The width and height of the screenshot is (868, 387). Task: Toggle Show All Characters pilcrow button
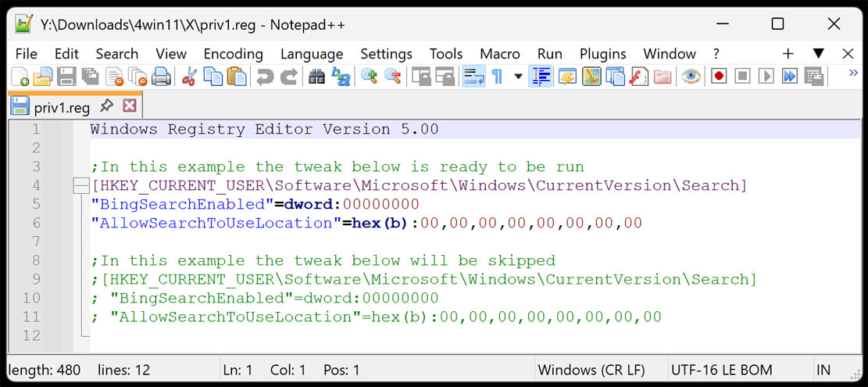[497, 77]
